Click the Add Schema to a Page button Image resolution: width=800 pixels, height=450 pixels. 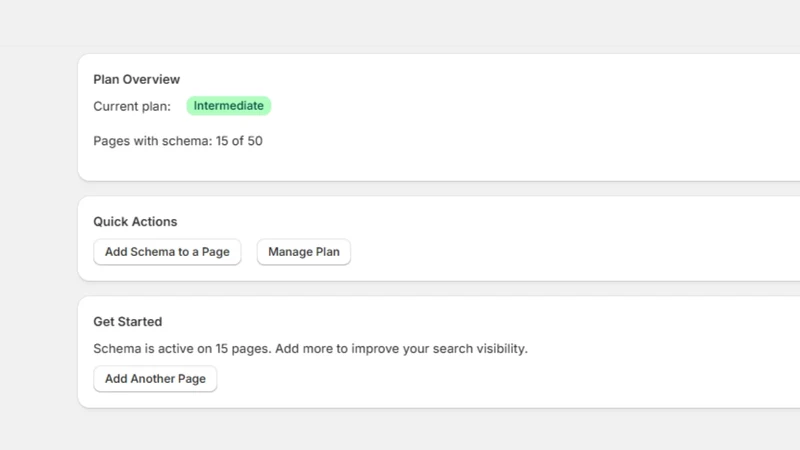[x=167, y=252]
